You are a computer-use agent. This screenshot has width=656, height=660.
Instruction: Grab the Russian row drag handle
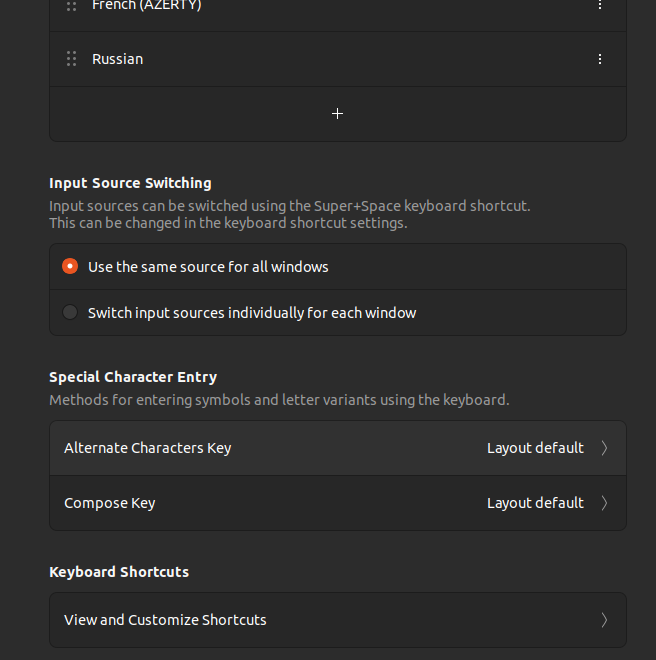click(x=72, y=59)
